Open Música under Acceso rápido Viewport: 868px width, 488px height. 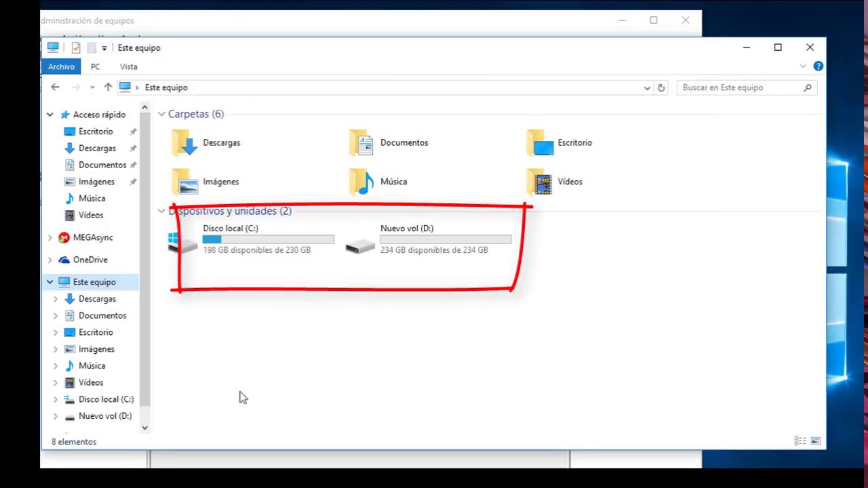[x=92, y=199]
